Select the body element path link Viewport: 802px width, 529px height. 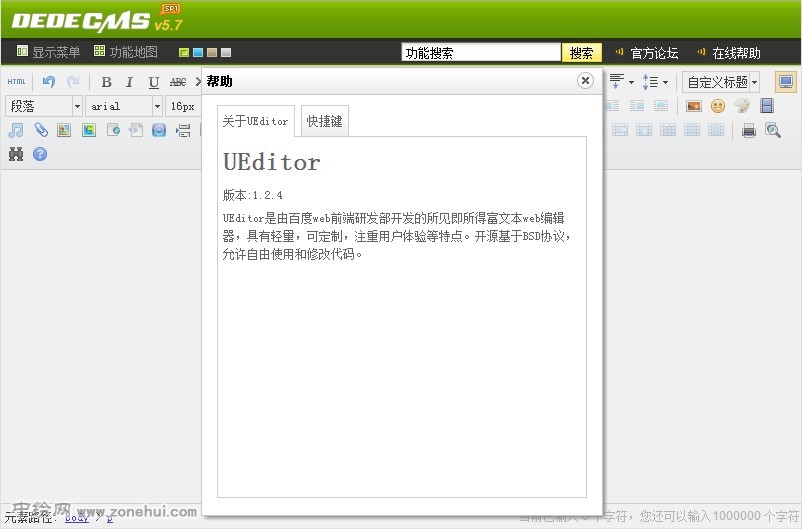tap(77, 518)
